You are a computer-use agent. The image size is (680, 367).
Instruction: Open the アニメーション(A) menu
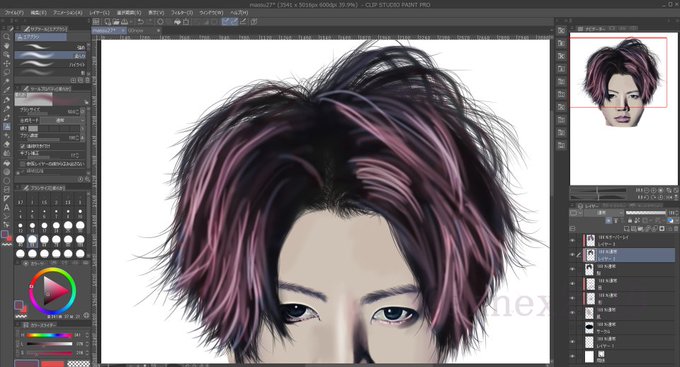(68, 13)
